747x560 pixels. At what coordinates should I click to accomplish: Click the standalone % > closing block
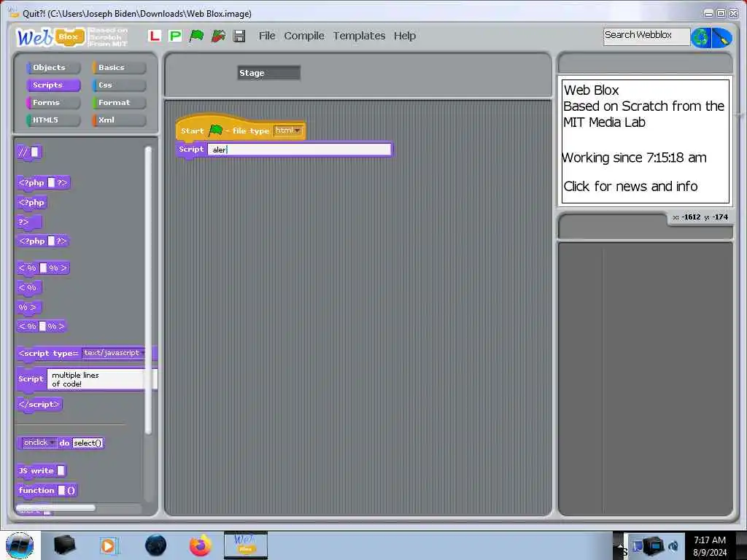pos(29,308)
